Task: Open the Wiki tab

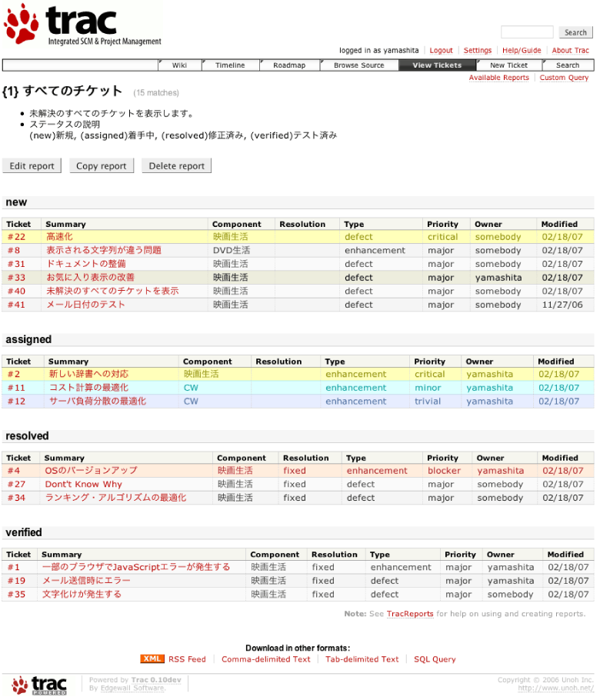Action: (179, 65)
